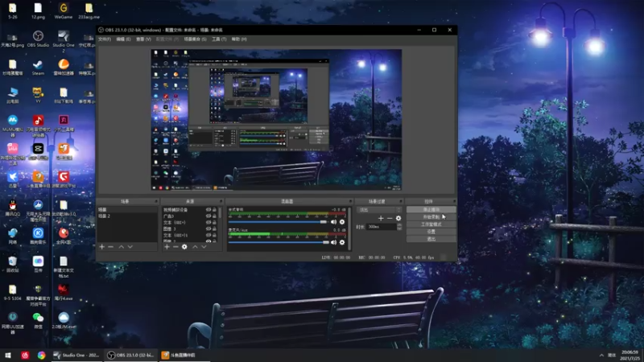Click the transition duration stepper arrows
Screen dimensions: 644x362
coord(399,227)
